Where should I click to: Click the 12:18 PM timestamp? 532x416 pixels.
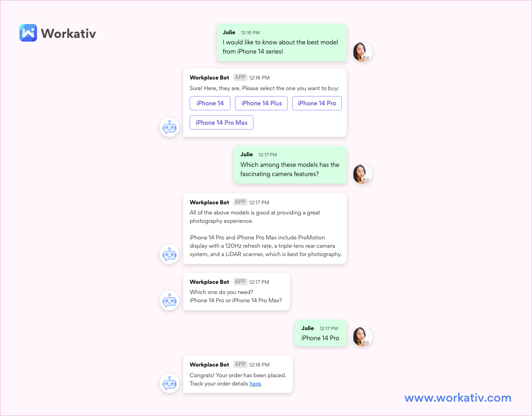click(x=259, y=365)
